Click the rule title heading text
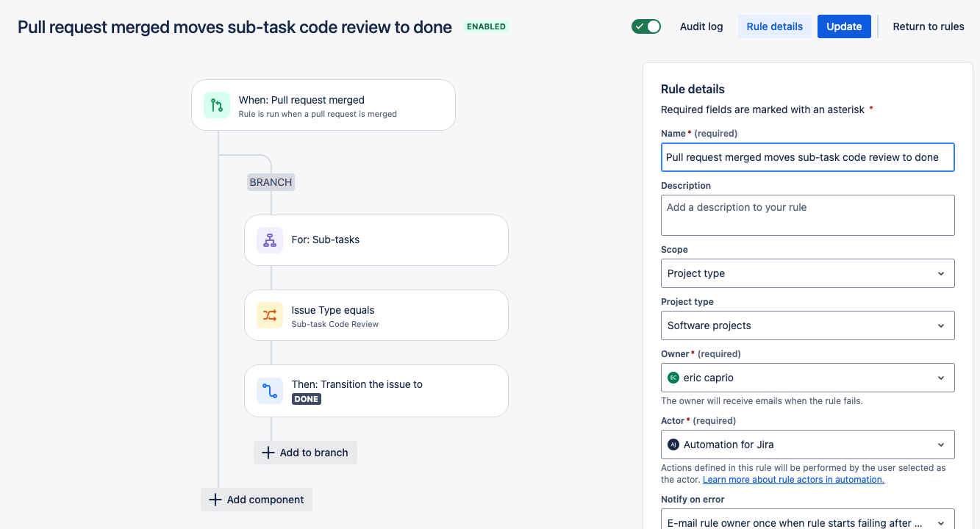This screenshot has height=529, width=980. pos(235,27)
